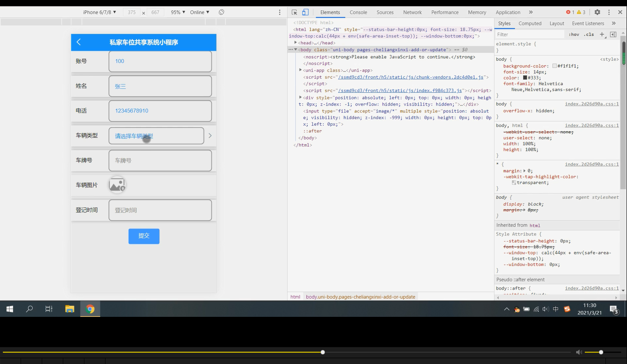Click the inspect element picker icon
The image size is (627, 364).
294,12
